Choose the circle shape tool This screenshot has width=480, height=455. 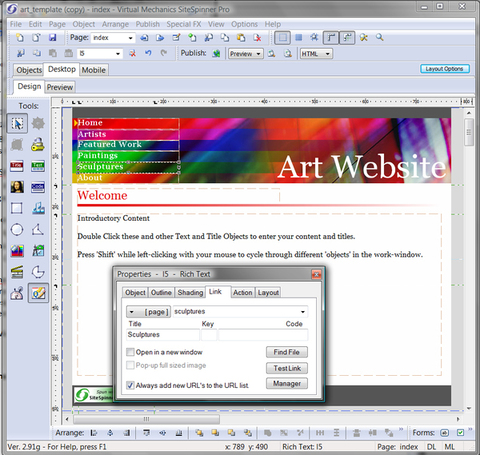pyautogui.click(x=17, y=229)
